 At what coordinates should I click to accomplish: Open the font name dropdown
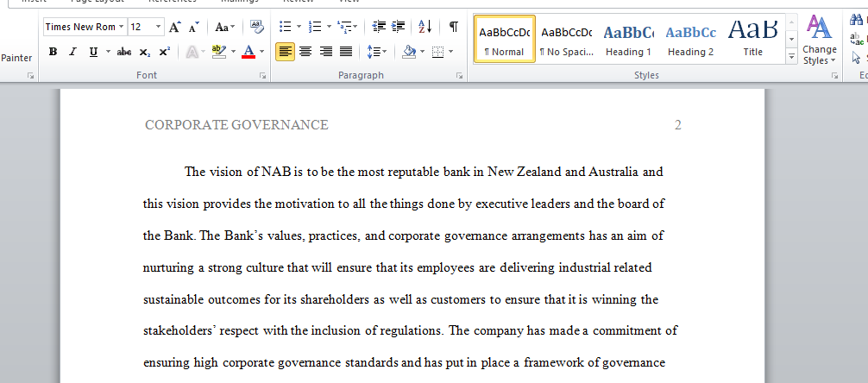[122, 27]
